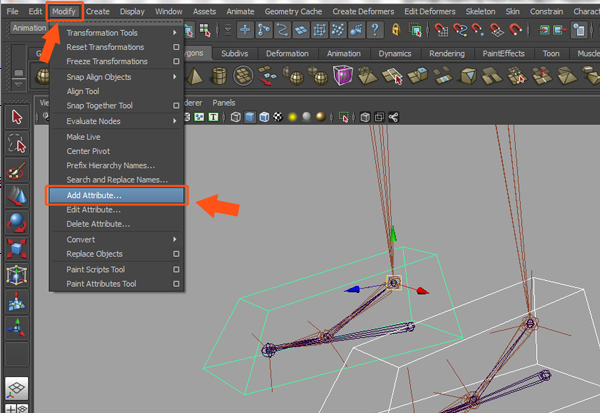Toggle the lock current selection padlock

(396, 30)
